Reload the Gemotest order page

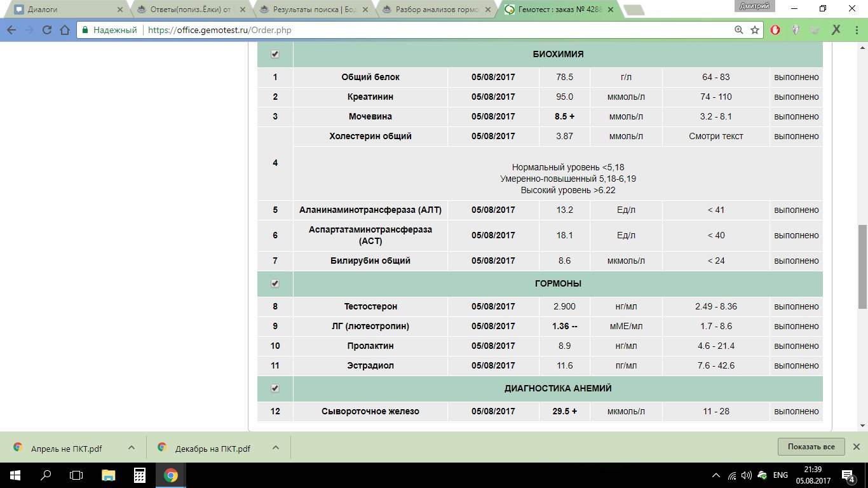pos(47,30)
